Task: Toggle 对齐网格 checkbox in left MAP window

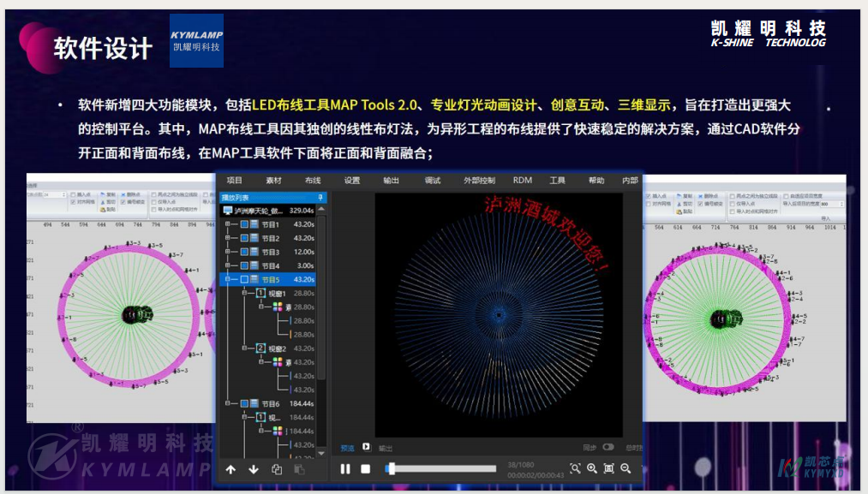Action: click(73, 202)
